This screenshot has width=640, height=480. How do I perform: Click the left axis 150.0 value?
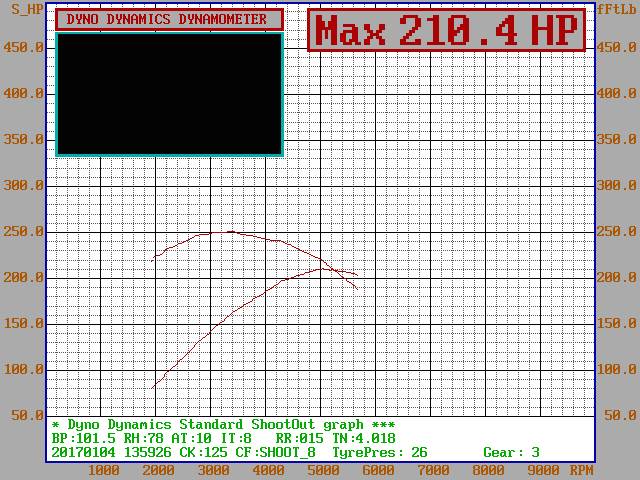23,323
